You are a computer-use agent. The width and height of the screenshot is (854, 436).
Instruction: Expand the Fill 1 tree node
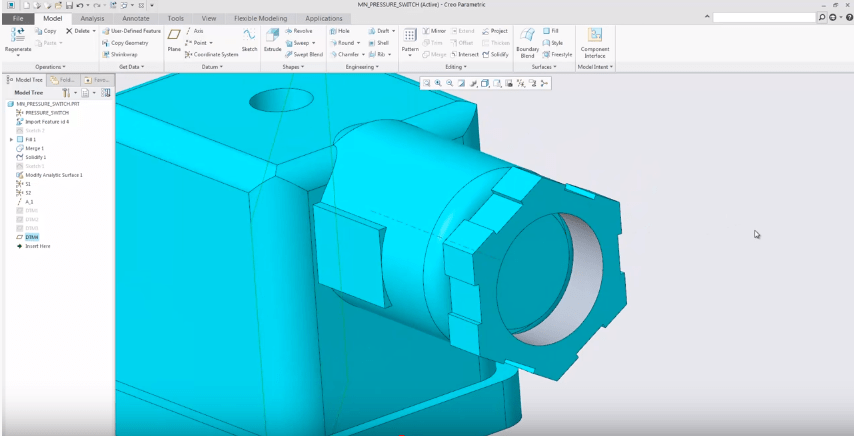[11, 139]
